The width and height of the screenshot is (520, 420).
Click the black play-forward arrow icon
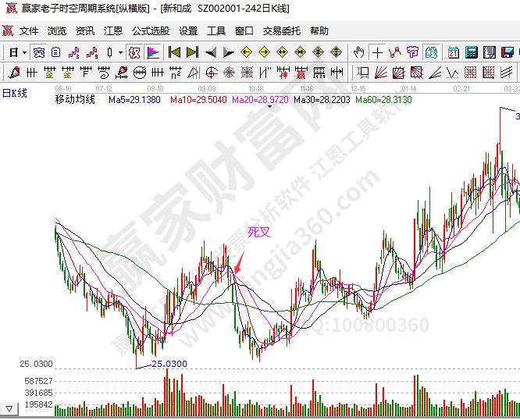pyautogui.click(x=229, y=53)
